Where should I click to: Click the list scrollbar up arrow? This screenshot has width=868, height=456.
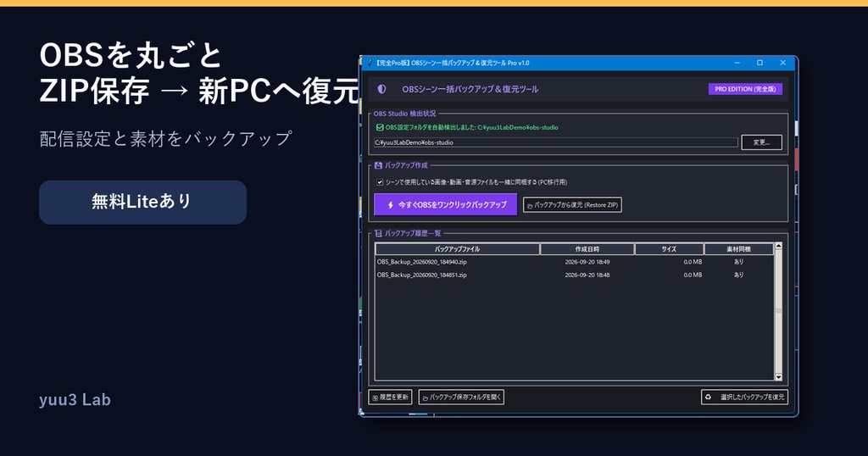(x=778, y=246)
